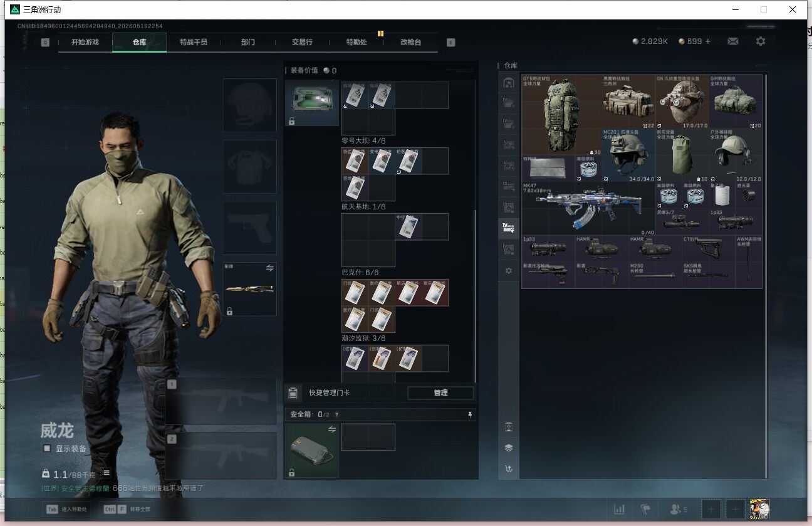812x526 pixels.
Task: Click the Q key navigation icon
Action: pos(45,43)
